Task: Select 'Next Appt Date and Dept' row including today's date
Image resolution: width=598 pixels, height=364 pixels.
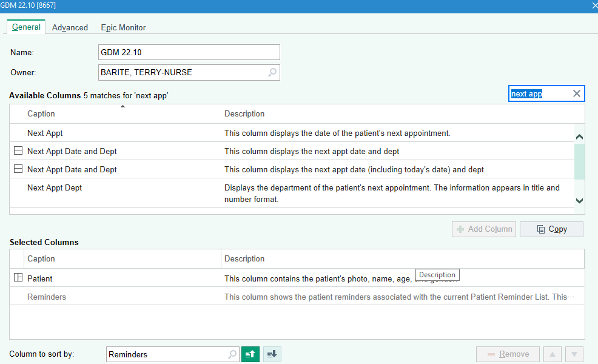Action: [292, 169]
